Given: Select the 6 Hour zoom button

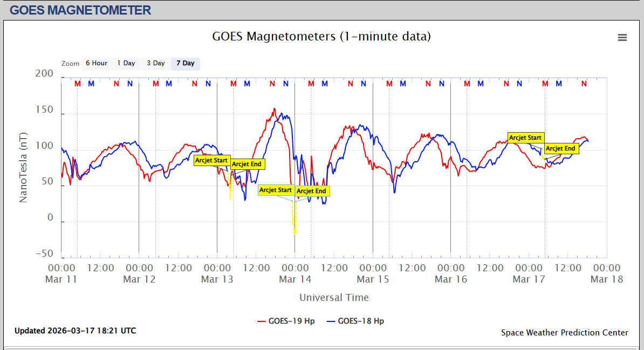Looking at the screenshot, I should (97, 63).
